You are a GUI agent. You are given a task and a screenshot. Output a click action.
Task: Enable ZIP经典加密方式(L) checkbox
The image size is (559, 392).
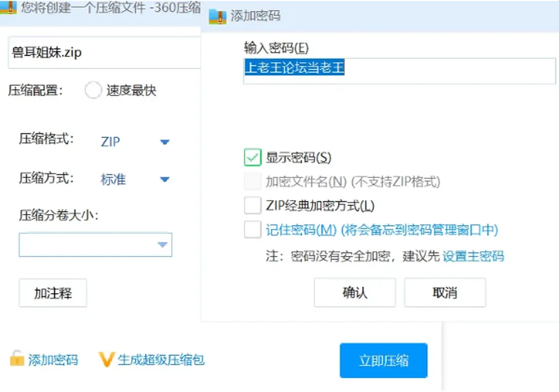pos(253,205)
